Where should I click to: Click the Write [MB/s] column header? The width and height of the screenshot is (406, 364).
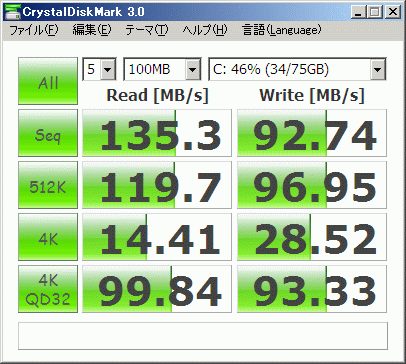coord(312,96)
